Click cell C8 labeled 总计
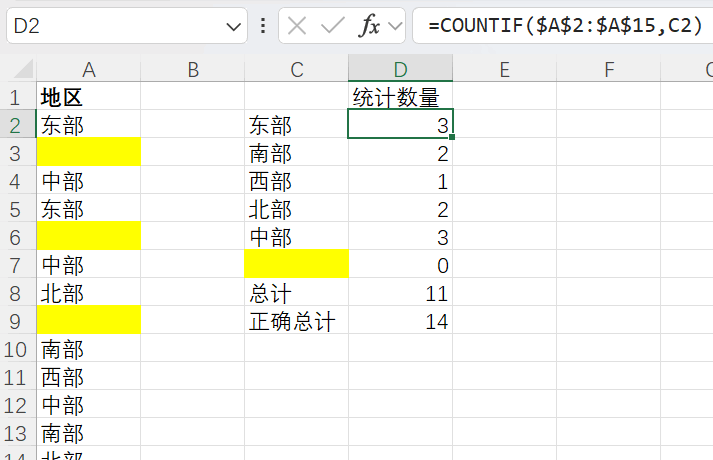This screenshot has width=713, height=460. click(x=296, y=292)
